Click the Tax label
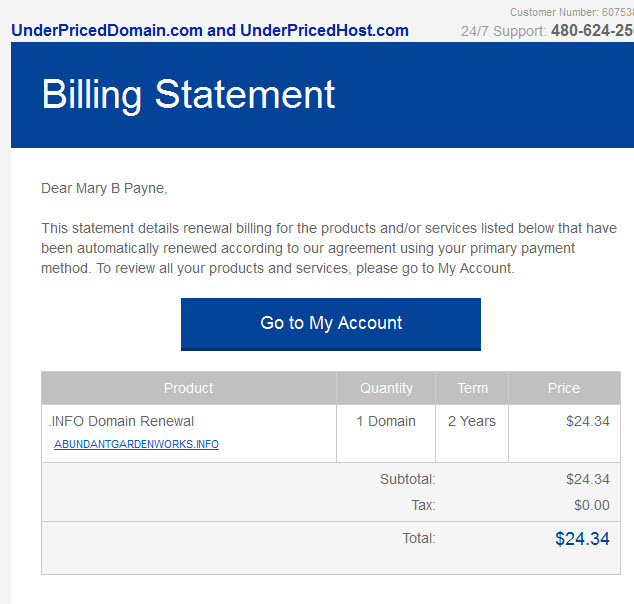Screen dimensions: 634x604 pyautogui.click(x=423, y=505)
